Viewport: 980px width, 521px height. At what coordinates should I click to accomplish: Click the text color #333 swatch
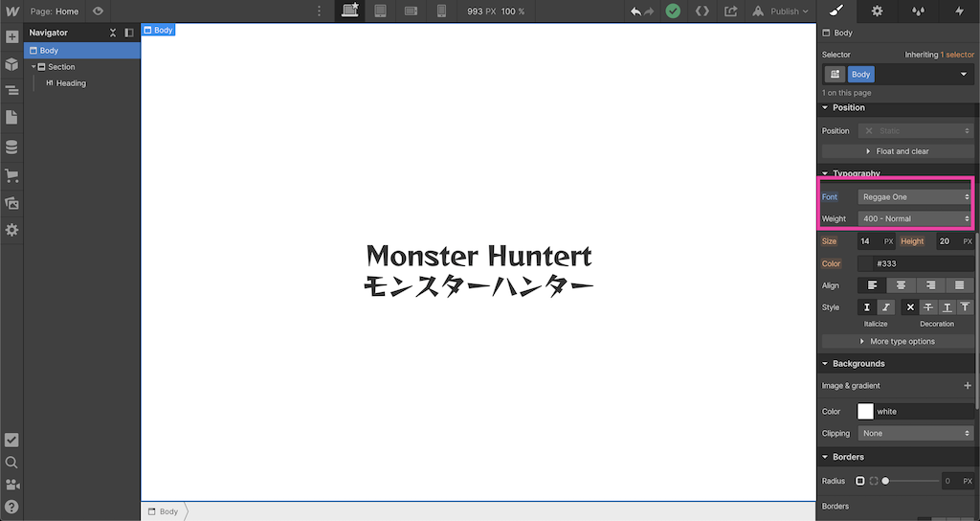coord(865,264)
